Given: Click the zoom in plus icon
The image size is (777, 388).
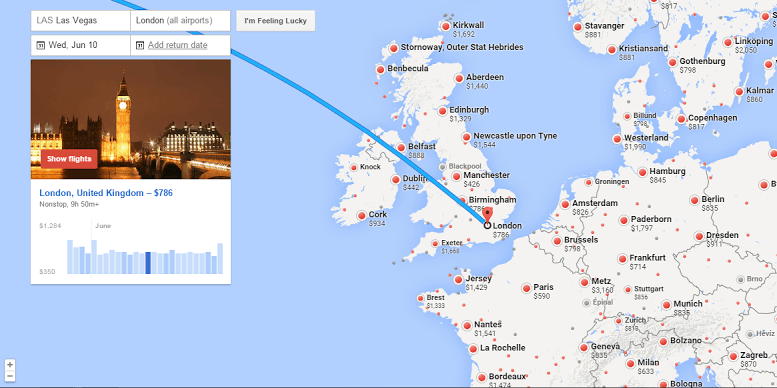Looking at the screenshot, I should 10,365.
